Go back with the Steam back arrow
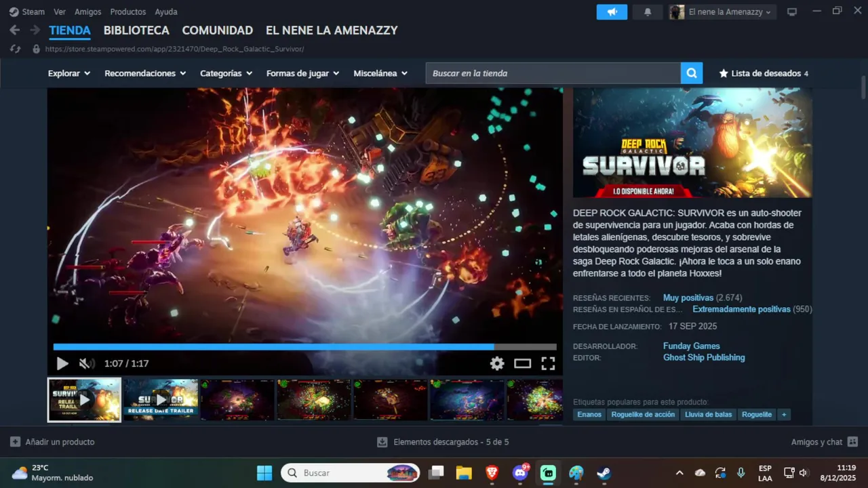This screenshot has height=488, width=868. click(14, 30)
